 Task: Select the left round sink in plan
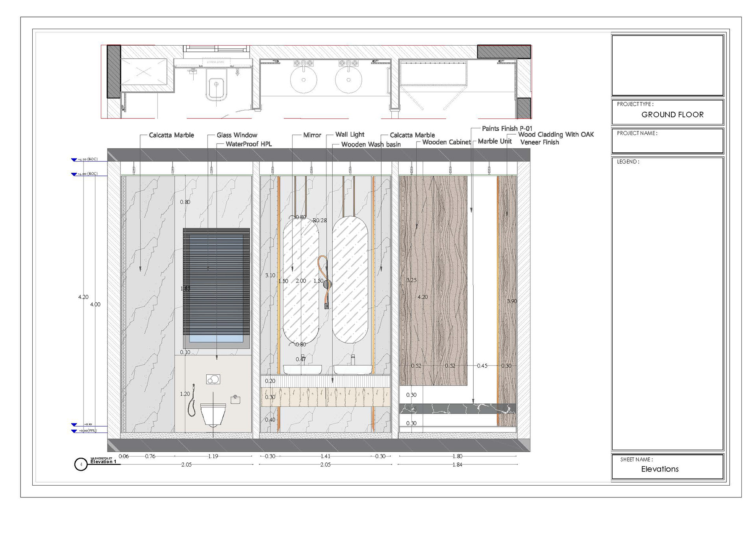[x=303, y=80]
